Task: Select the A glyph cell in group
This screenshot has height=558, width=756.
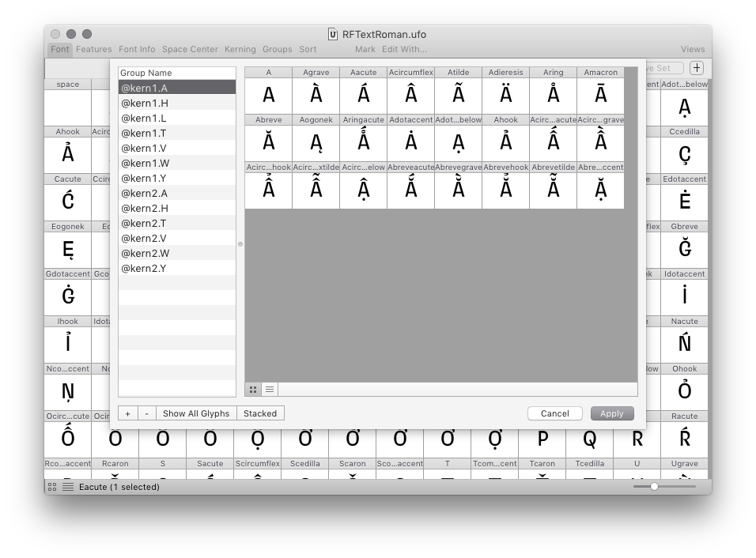Action: point(269,91)
